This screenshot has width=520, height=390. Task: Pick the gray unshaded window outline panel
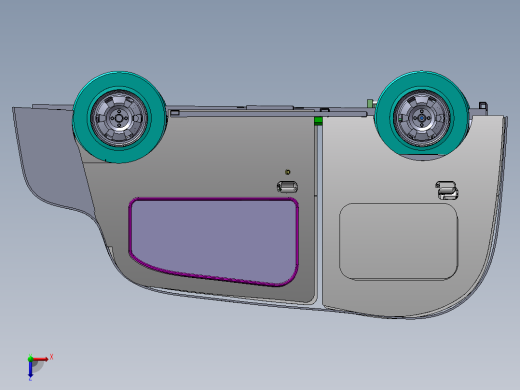pyautogui.click(x=398, y=241)
